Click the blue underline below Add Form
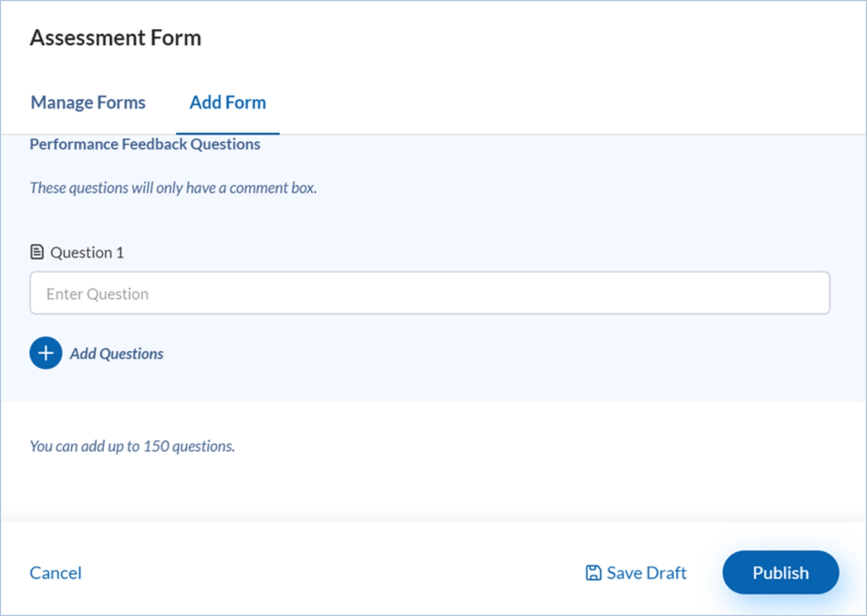This screenshot has height=616, width=867. 227,134
